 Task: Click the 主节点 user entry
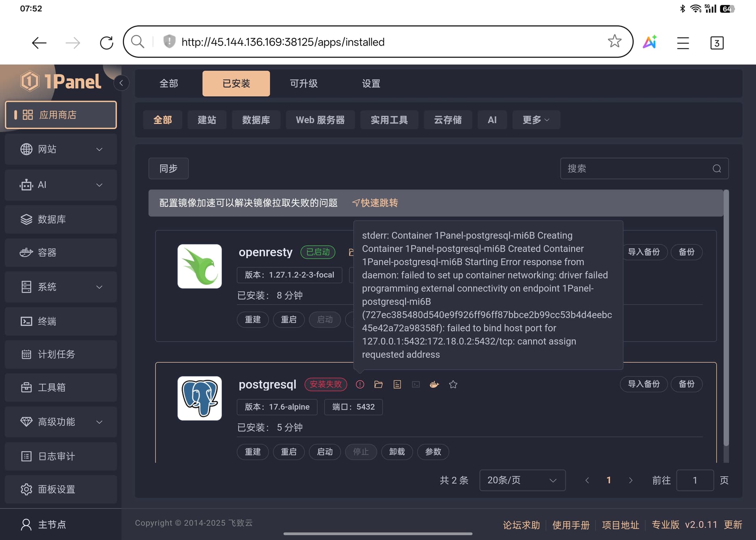43,525
